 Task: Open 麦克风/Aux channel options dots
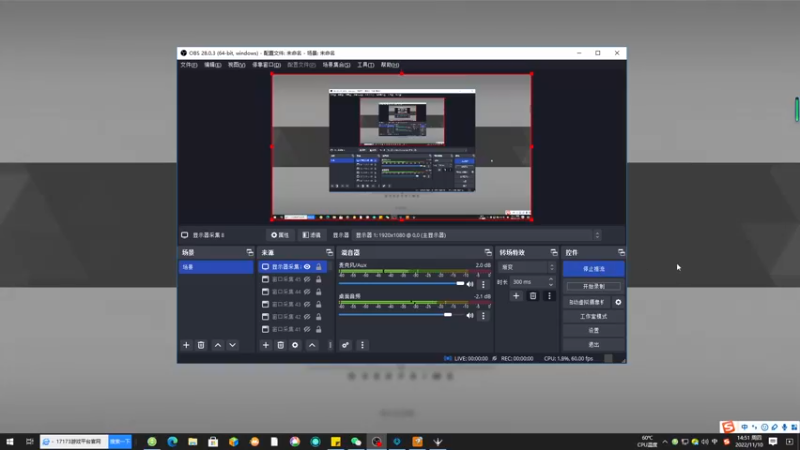[x=483, y=284]
